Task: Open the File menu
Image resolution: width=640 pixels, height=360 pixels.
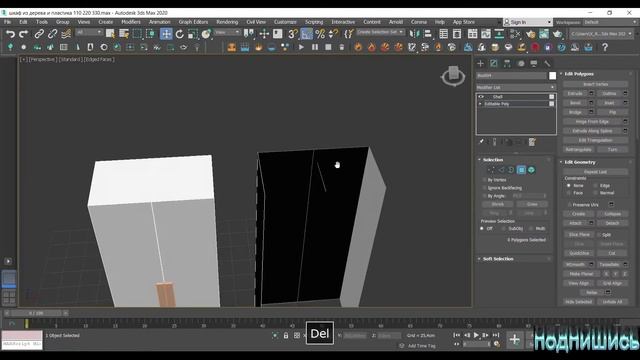Action: 8,22
